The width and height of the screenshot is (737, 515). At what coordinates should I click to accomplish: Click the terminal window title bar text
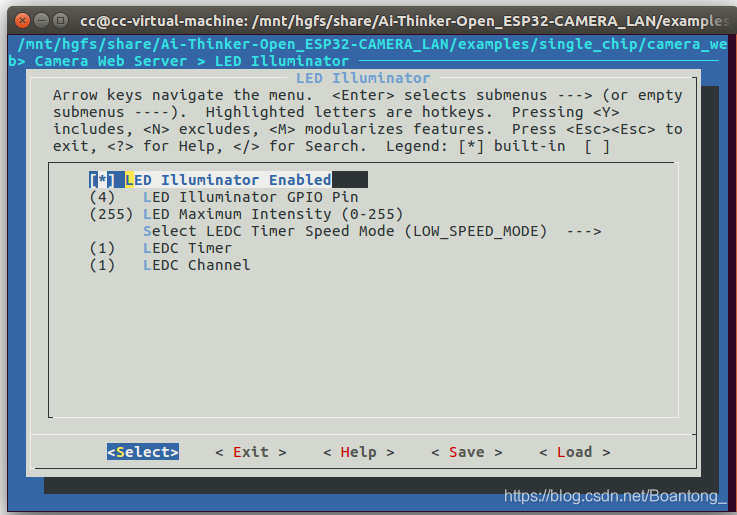(x=404, y=21)
